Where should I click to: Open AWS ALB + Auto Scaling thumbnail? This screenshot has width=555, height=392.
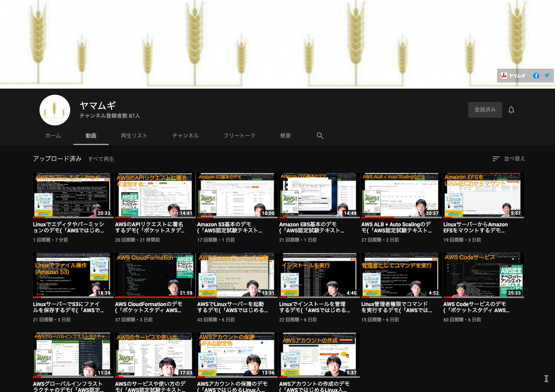(401, 195)
